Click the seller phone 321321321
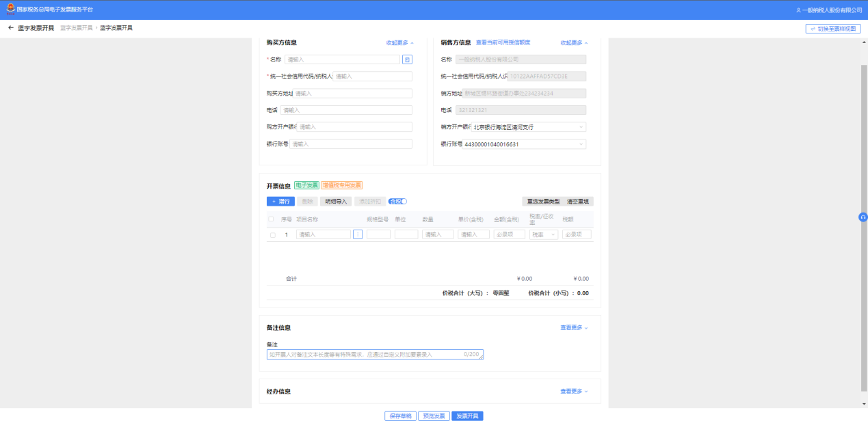 [520, 110]
